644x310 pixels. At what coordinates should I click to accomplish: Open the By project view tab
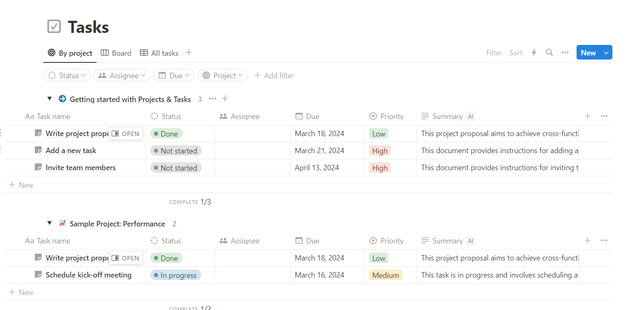[x=70, y=53]
